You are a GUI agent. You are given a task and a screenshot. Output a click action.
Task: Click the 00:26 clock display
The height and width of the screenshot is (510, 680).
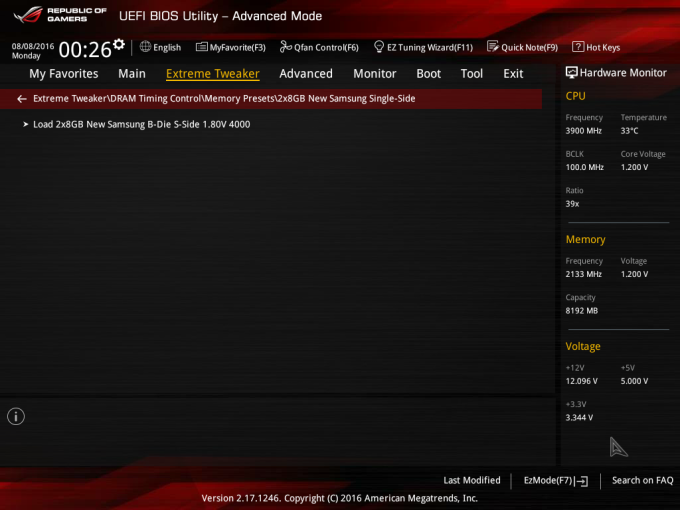(x=85, y=50)
